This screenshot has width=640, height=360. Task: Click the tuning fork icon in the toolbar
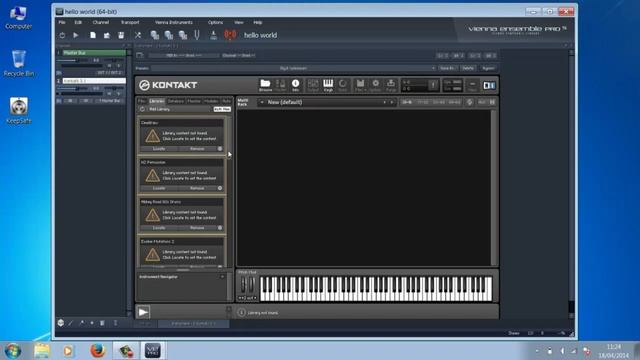pos(197,36)
